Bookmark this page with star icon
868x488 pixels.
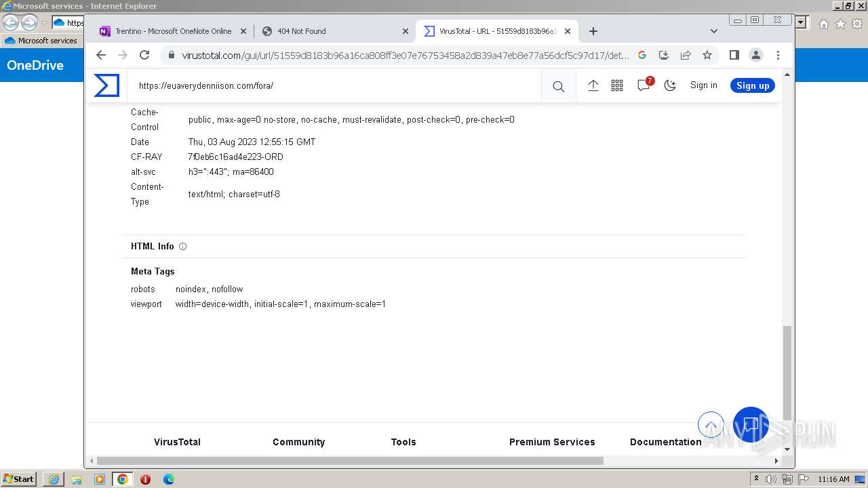707,55
